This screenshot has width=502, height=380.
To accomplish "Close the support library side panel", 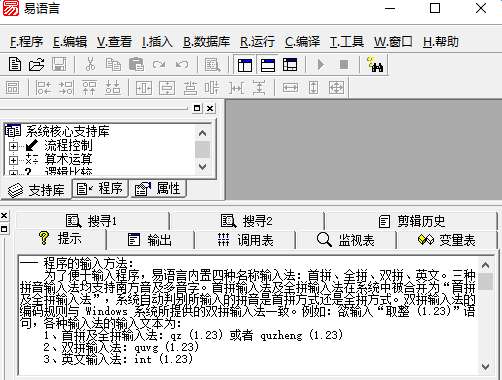I will pyautogui.click(x=210, y=108).
